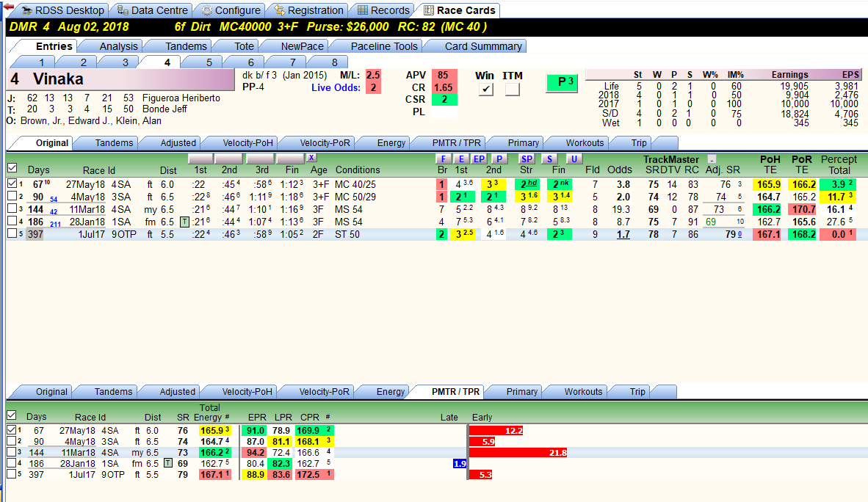Check 4May18 row in lower PMTR table
Screen dimensions: 868x502
[12, 440]
